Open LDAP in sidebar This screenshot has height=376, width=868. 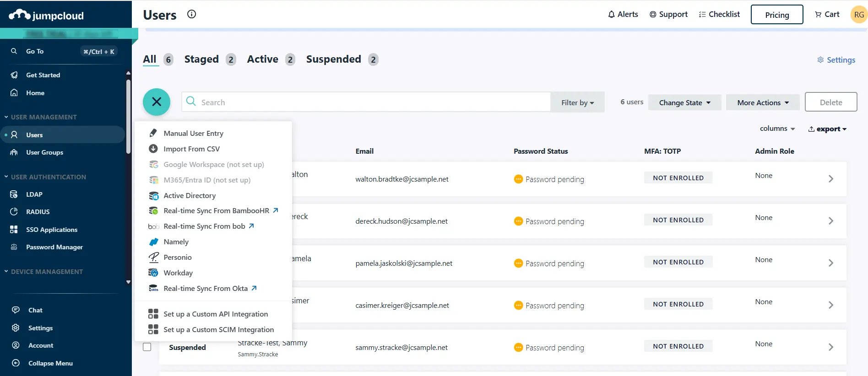pyautogui.click(x=34, y=194)
